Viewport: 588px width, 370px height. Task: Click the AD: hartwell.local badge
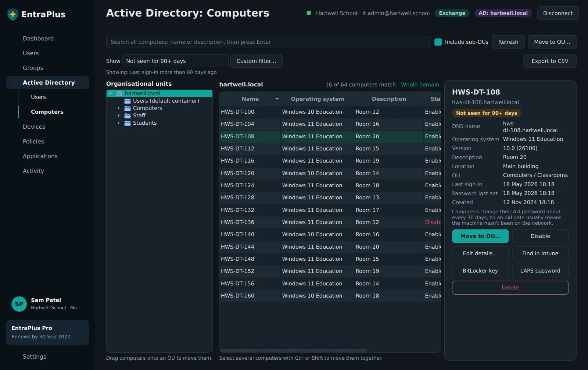point(503,13)
